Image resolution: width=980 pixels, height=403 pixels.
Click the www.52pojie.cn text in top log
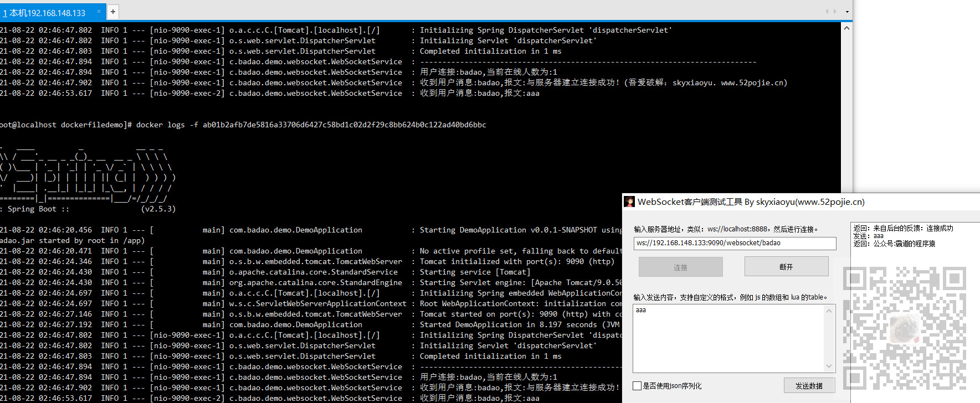pyautogui.click(x=751, y=82)
